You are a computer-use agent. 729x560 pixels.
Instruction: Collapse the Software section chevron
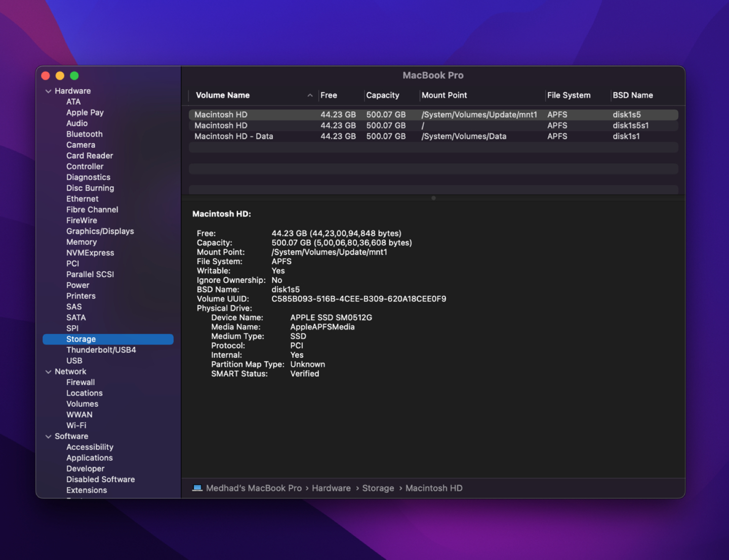49,437
